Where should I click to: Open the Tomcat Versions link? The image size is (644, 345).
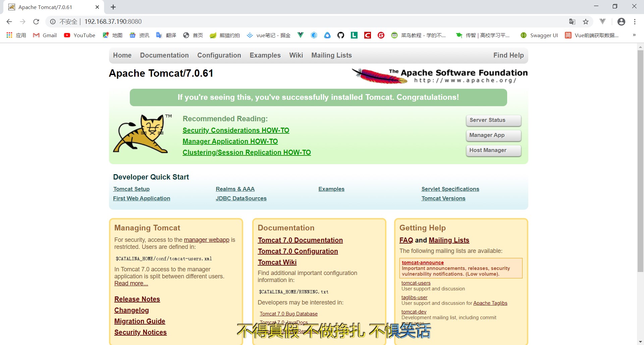443,198
